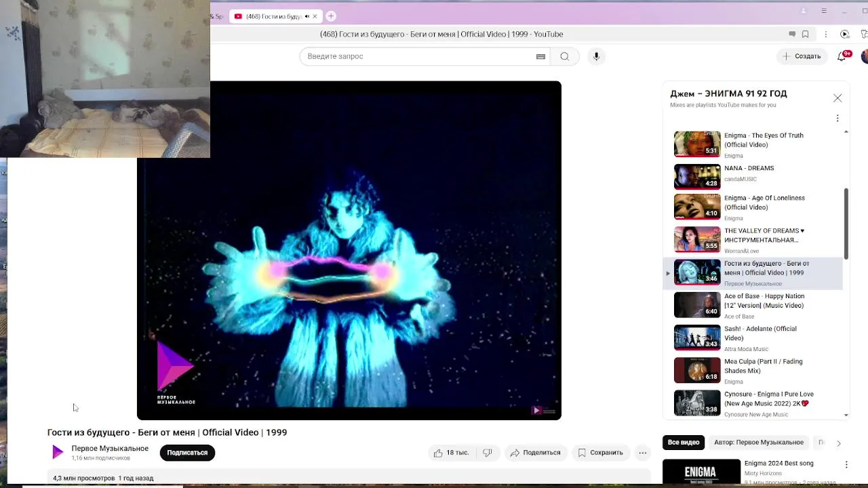Open the Первое Музыкальное channel avatar
The width and height of the screenshot is (868, 488).
coord(57,452)
